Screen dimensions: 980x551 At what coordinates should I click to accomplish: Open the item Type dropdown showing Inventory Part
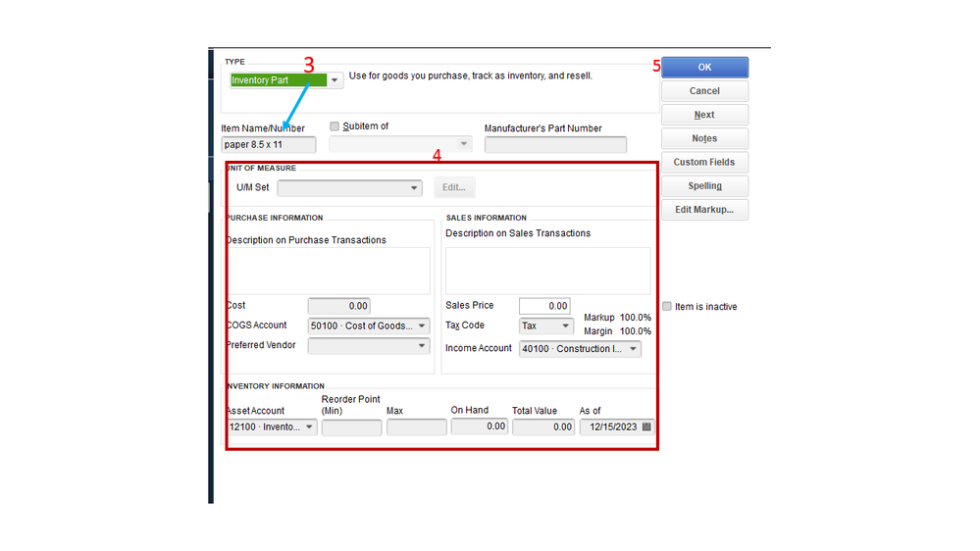pyautogui.click(x=335, y=80)
